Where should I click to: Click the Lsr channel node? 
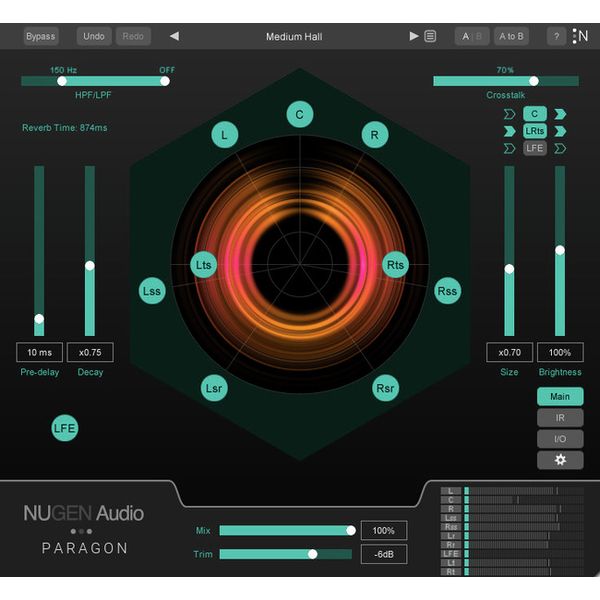click(x=214, y=388)
